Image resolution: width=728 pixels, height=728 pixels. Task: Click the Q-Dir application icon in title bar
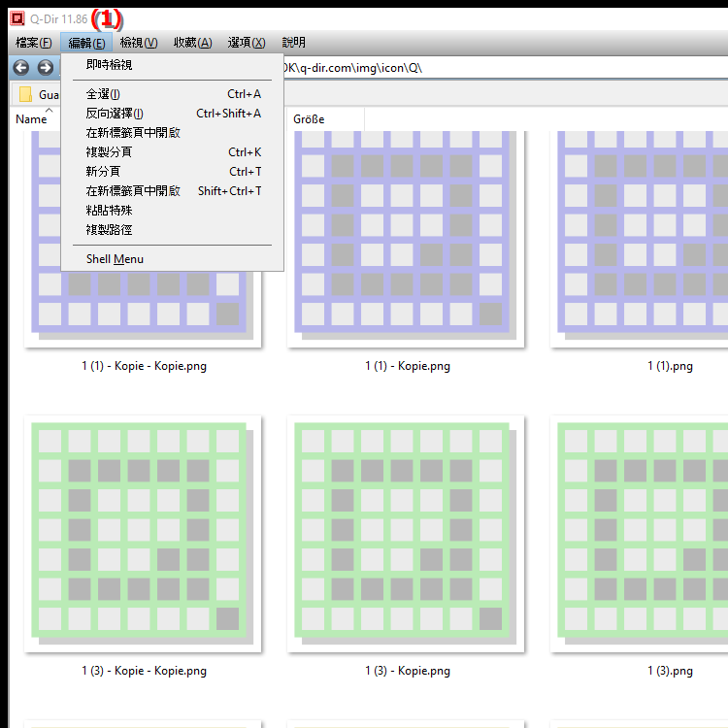(17, 18)
